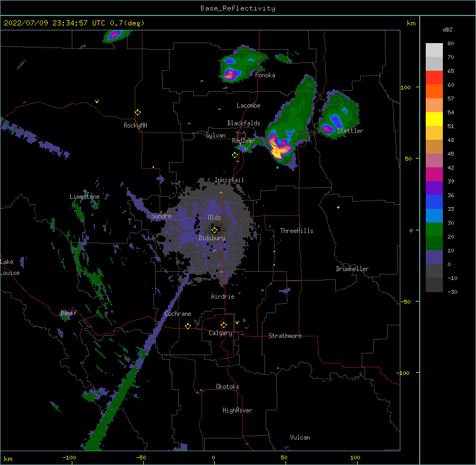Click the 0 tick label on bottom axis
The image size is (476, 465).
213,457
